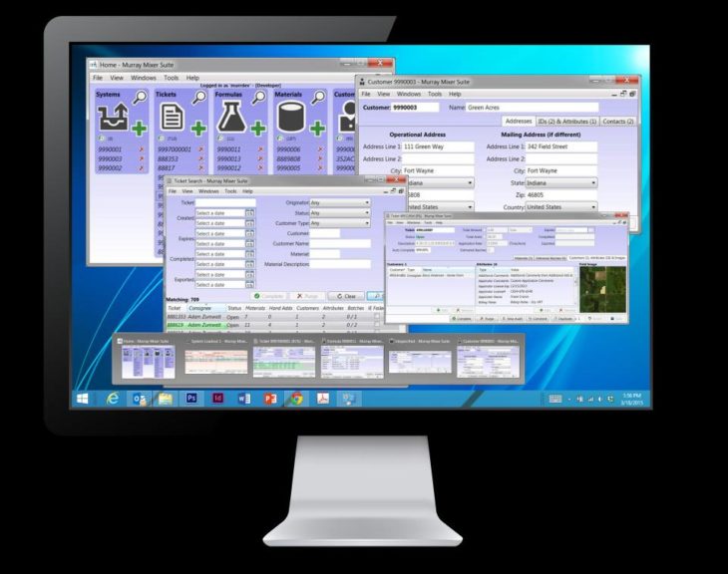Switch to the Addresses tab
The width and height of the screenshot is (728, 574).
[519, 121]
